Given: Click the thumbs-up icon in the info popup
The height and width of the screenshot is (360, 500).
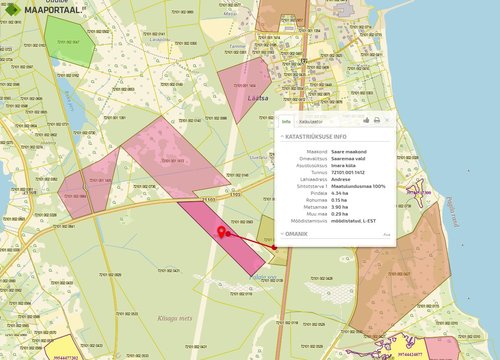Looking at the screenshot, I should coord(366,120).
